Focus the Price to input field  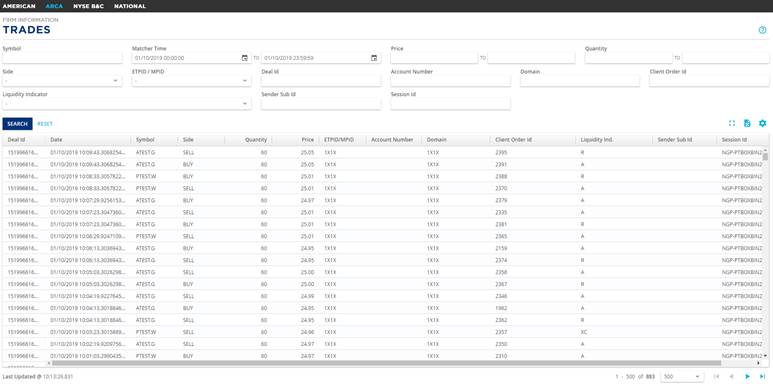click(531, 58)
